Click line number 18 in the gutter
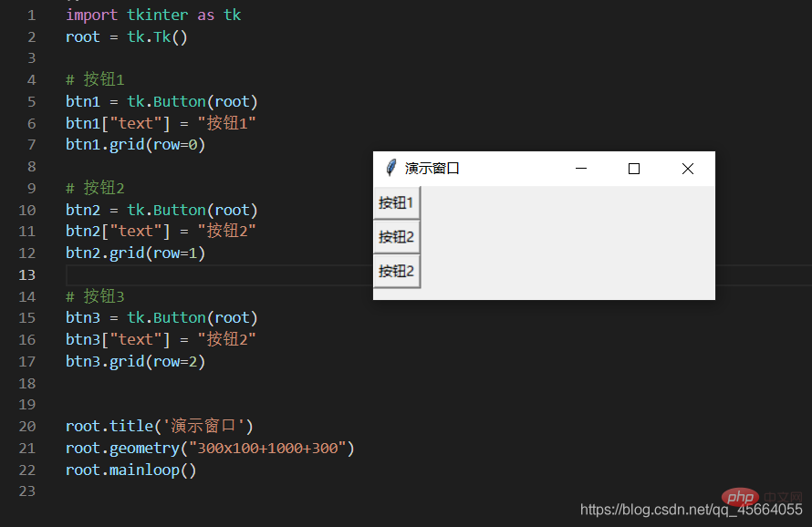812x527 pixels. click(27, 384)
